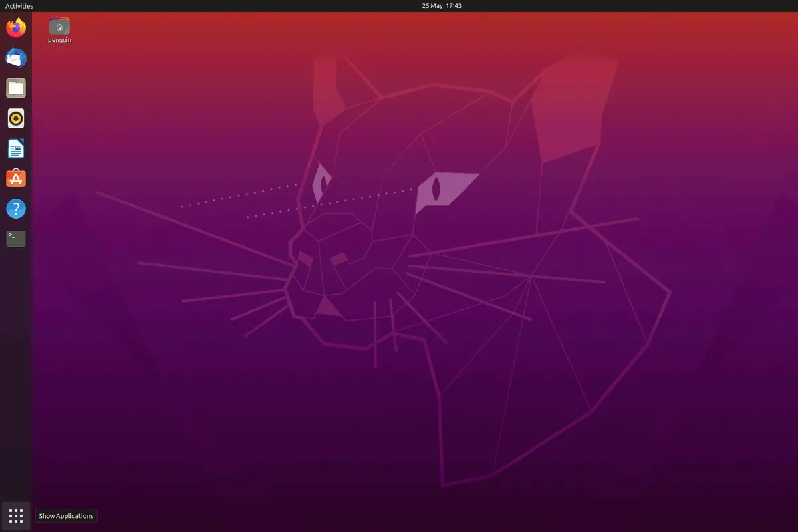798x532 pixels.
Task: Select the penguin home folder on desktop
Action: click(x=59, y=26)
